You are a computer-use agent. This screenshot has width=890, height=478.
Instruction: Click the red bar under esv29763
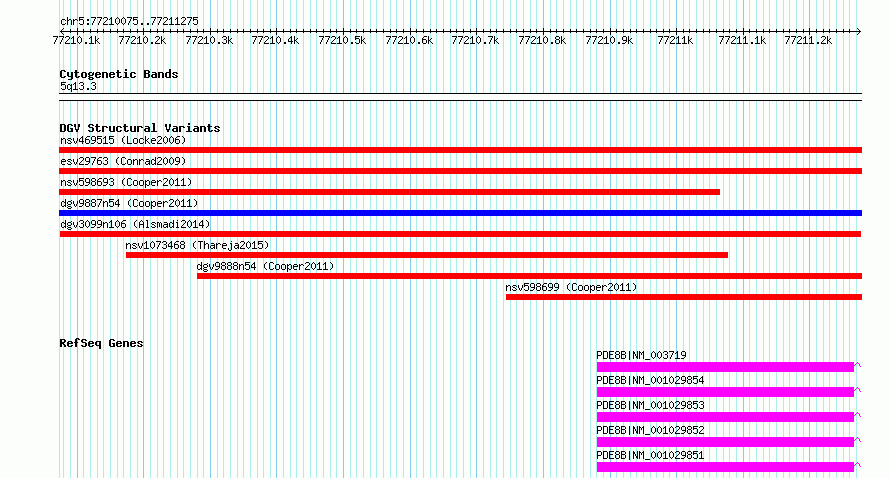(x=460, y=171)
